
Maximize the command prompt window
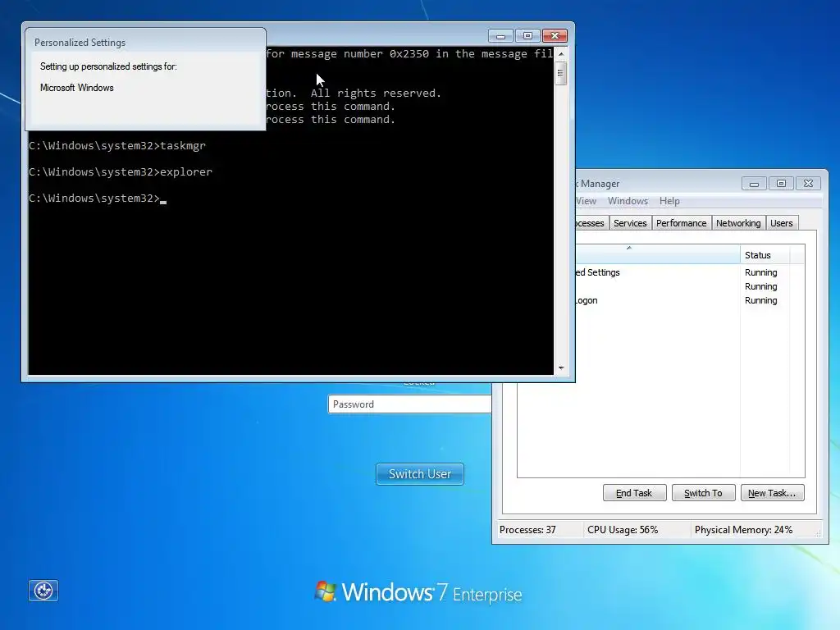(527, 36)
